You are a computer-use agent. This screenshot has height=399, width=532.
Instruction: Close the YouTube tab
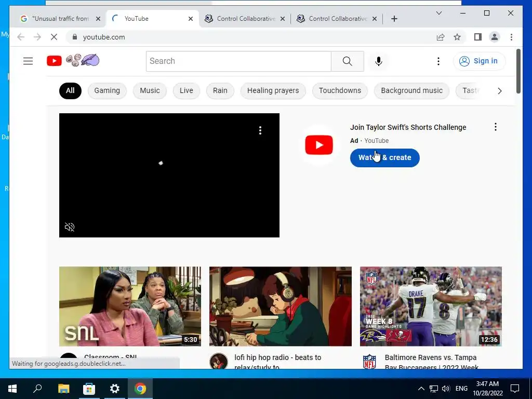point(191,19)
